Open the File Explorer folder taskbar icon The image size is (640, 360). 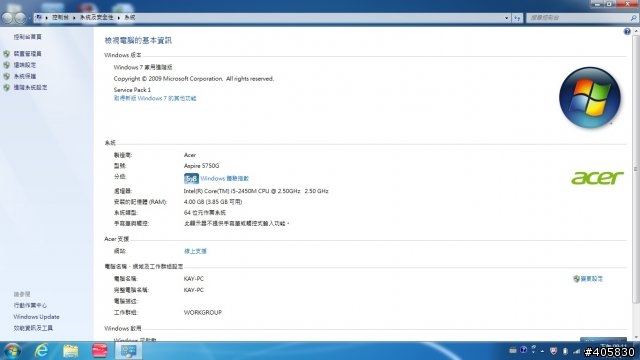(x=71, y=351)
